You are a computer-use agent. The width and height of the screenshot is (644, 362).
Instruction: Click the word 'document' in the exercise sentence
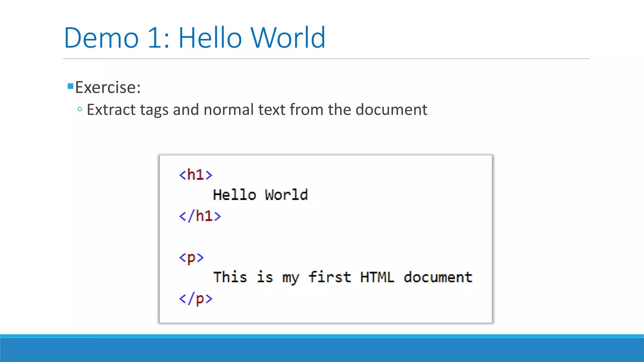[x=391, y=110]
